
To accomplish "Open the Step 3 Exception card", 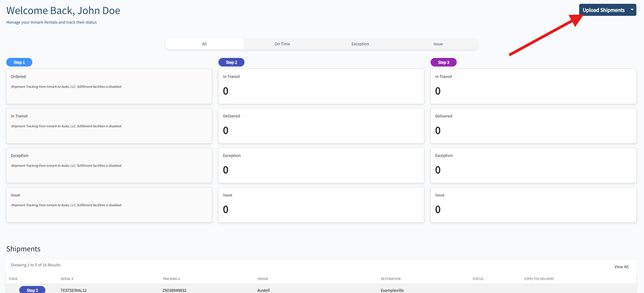I will (533, 165).
